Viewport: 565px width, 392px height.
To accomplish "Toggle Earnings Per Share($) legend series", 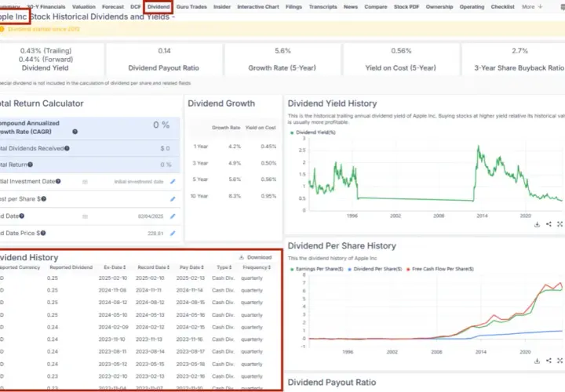I will [317, 269].
